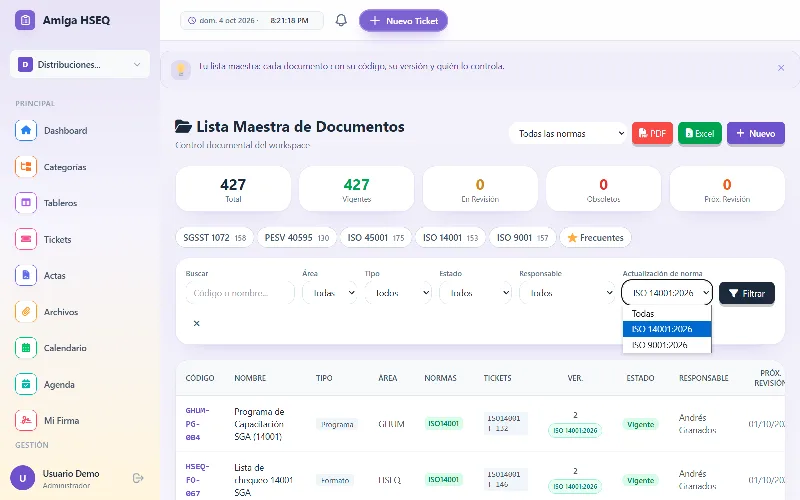Open the Categorías sidebar icon
The width and height of the screenshot is (800, 500).
[26, 167]
